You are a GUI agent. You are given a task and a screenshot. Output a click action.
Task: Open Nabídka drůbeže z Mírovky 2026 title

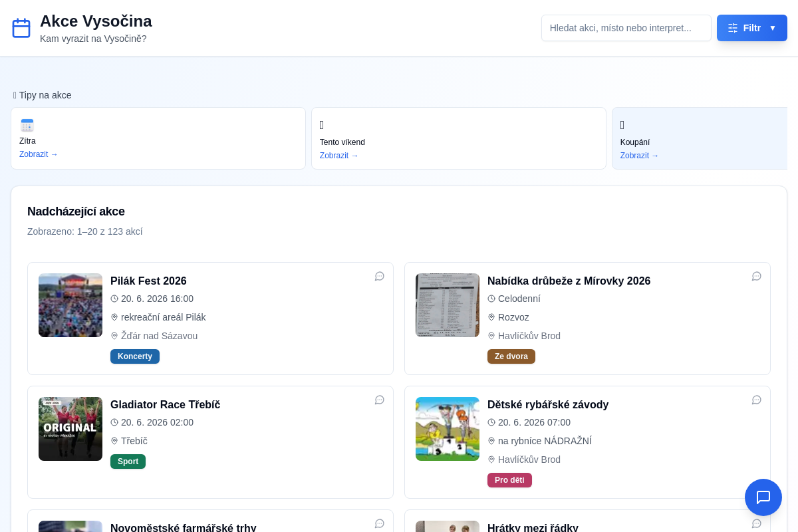[569, 281]
